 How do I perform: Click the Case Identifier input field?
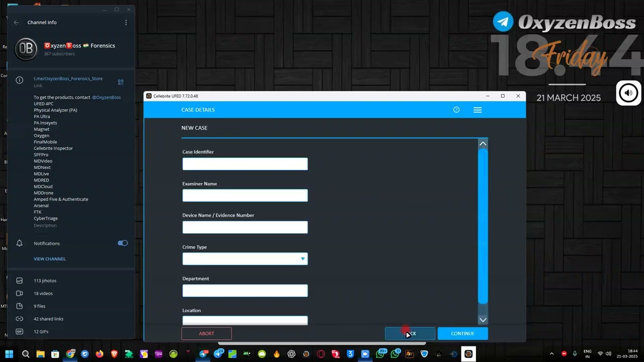245,164
